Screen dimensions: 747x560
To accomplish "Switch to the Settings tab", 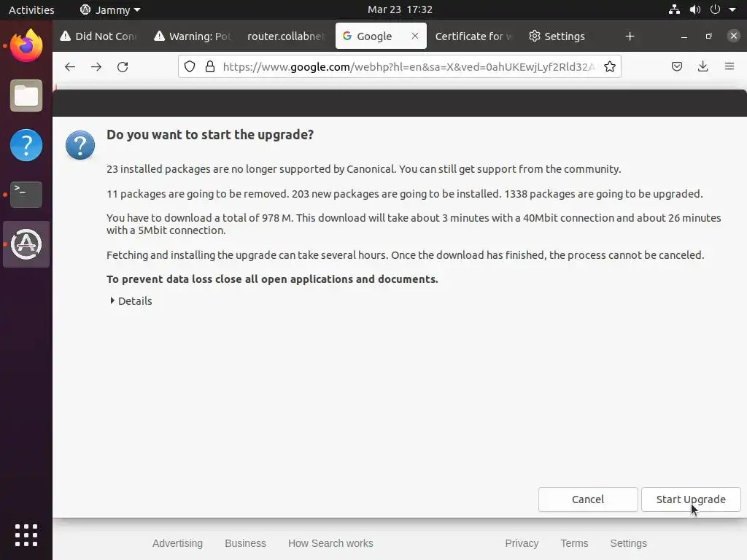I will tap(564, 36).
